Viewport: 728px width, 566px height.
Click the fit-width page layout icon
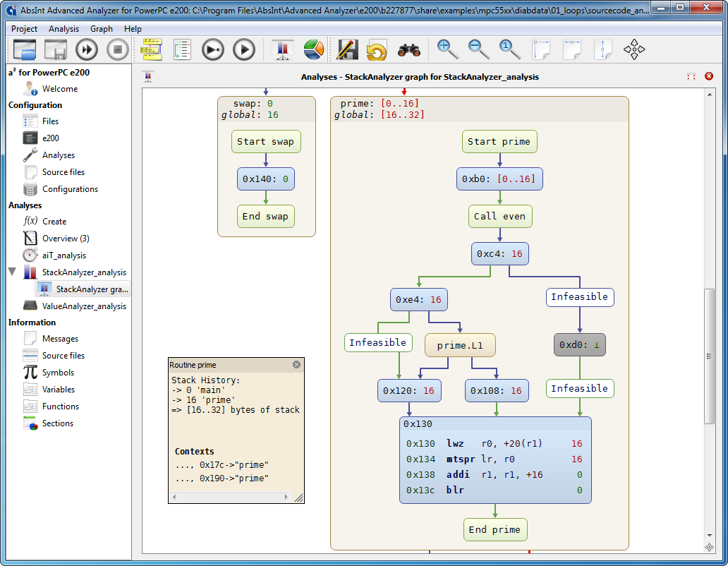coord(572,49)
